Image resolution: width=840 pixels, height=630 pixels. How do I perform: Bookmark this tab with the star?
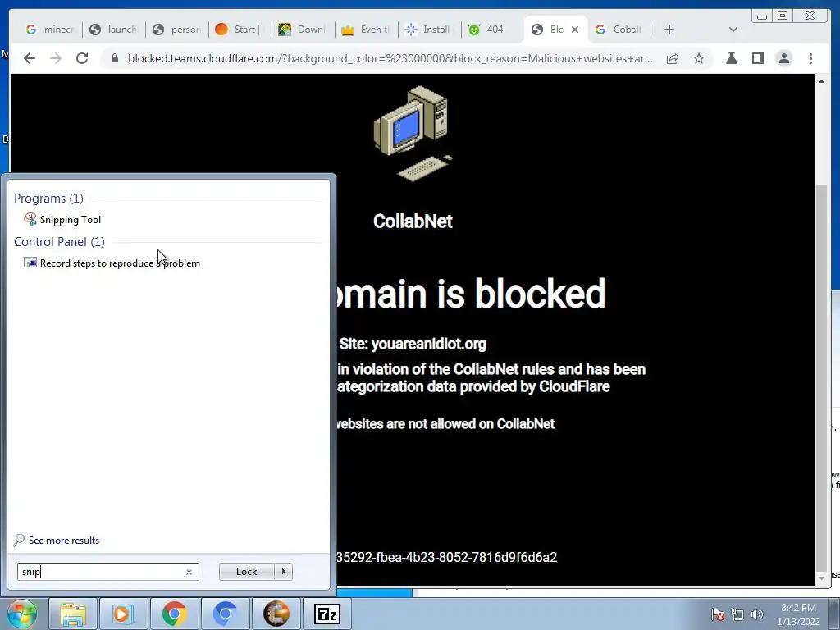click(699, 58)
